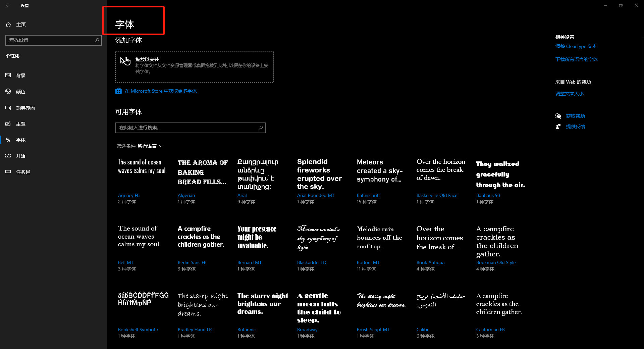Open the Baskerville Old Face font card
Screen dimensions: 644x349
coord(441,181)
